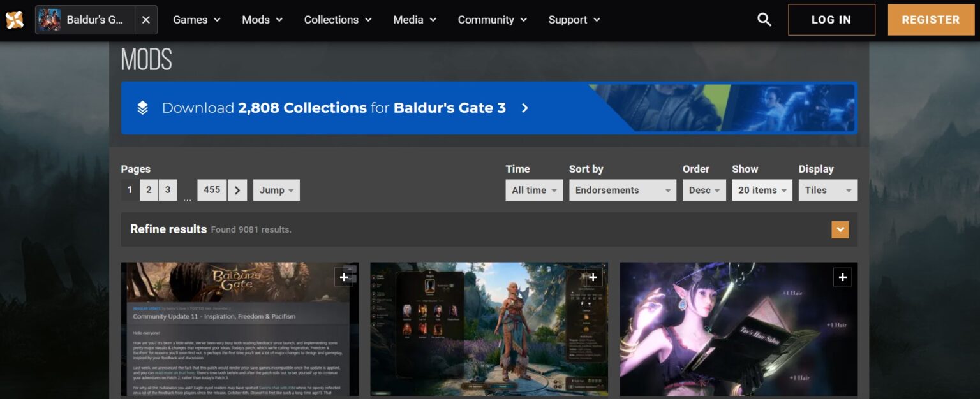
Task: Click plus icon on character creation mod tile
Action: pos(593,277)
